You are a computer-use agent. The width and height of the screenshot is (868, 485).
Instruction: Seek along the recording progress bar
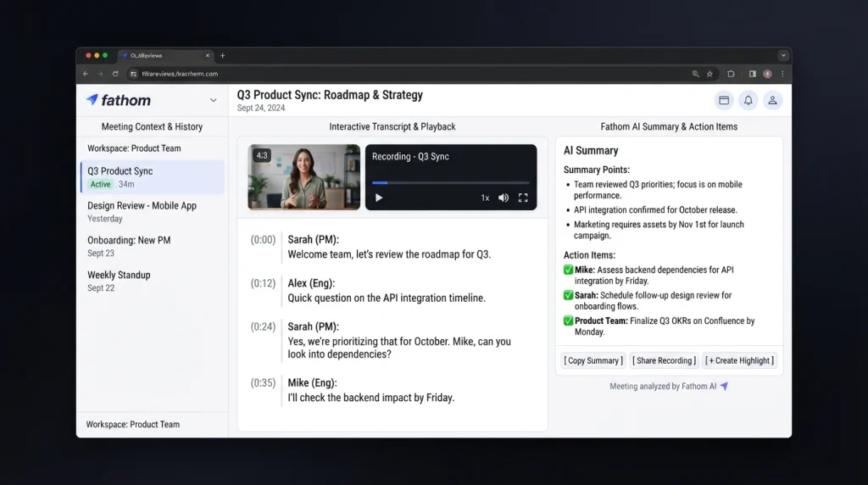(x=451, y=182)
